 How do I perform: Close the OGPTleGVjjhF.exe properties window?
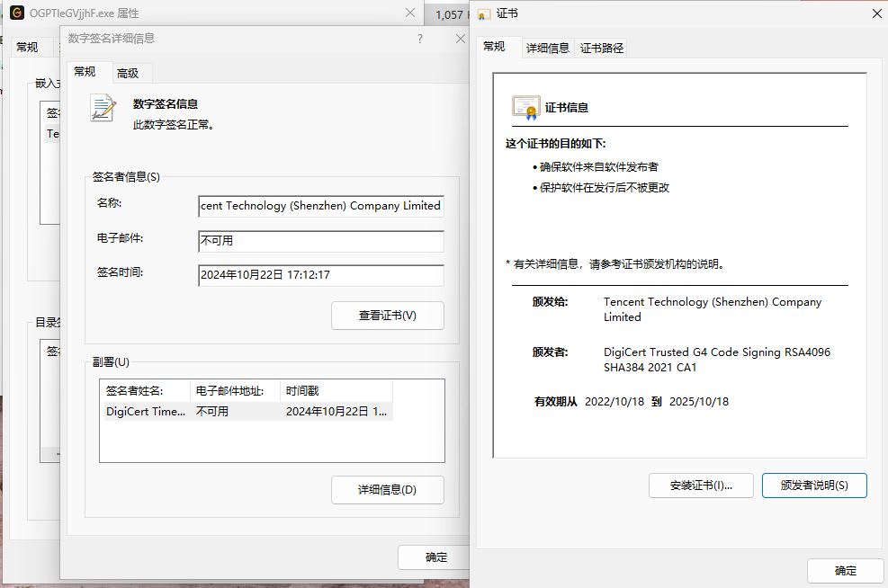click(x=410, y=13)
